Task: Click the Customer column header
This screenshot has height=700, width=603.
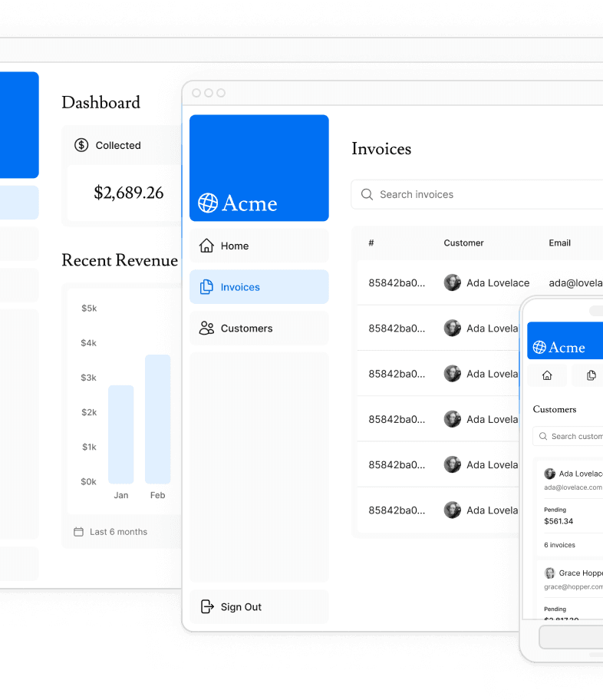Action: [463, 243]
